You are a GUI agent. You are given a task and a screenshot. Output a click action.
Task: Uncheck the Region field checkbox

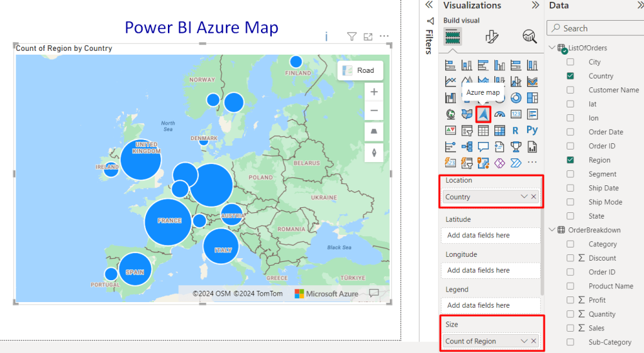[x=570, y=160]
